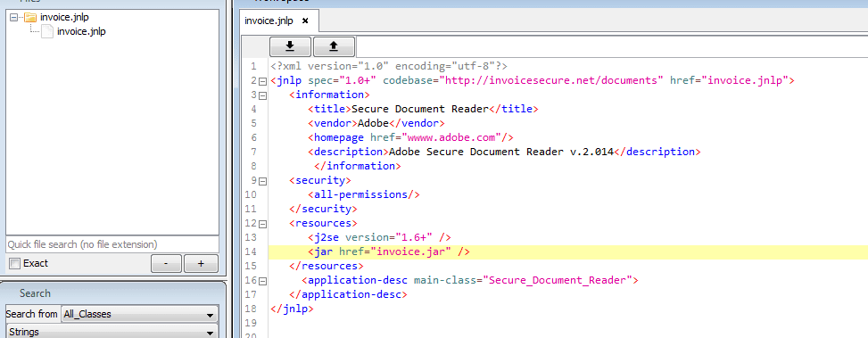Click the Search panel header
Screen dimensions: 868x338
pos(35,293)
